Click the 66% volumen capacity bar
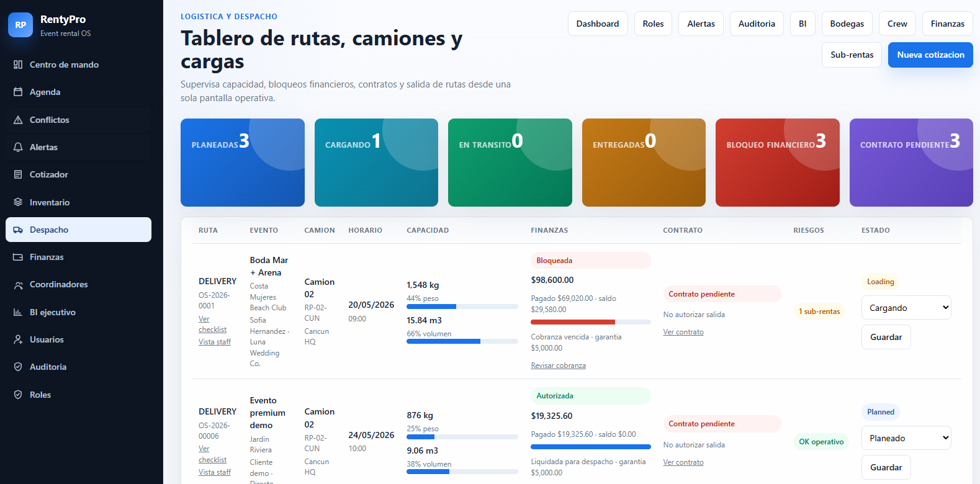980x484 pixels. click(x=462, y=341)
